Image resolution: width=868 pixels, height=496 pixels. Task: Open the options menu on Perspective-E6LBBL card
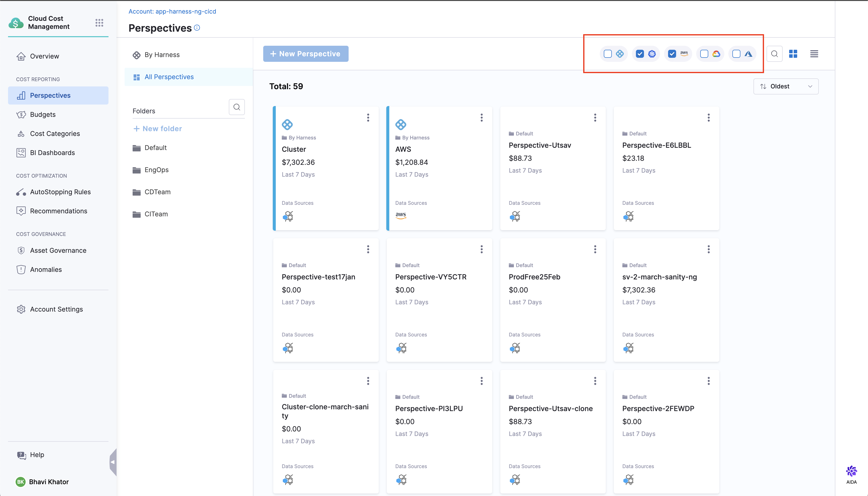click(x=709, y=118)
